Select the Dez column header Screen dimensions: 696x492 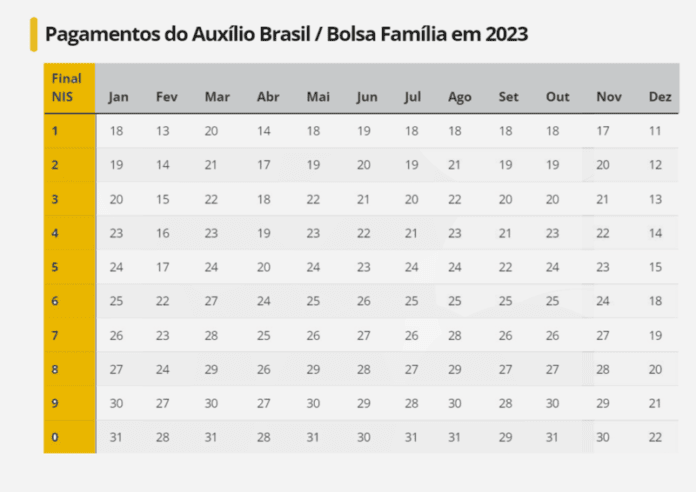pyautogui.click(x=660, y=97)
